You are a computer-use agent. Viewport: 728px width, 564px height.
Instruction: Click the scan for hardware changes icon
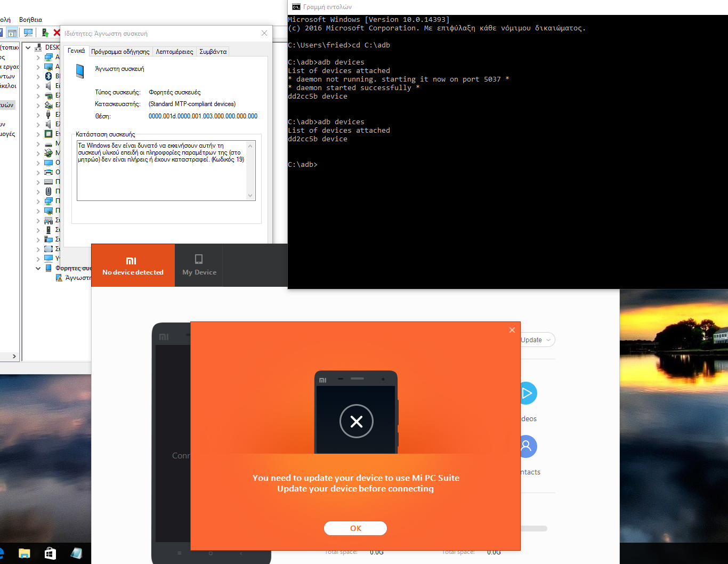click(x=28, y=33)
